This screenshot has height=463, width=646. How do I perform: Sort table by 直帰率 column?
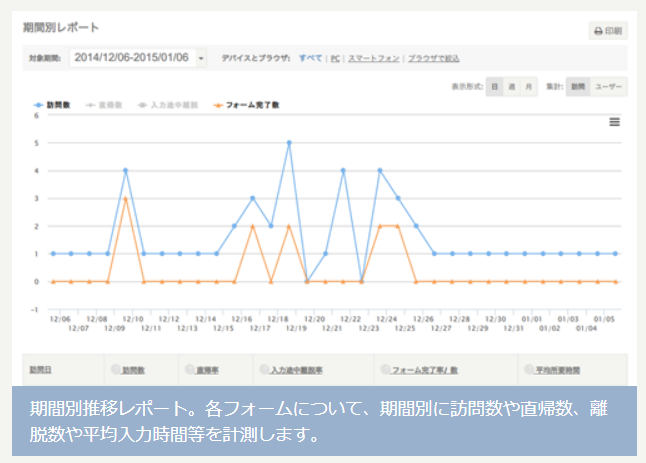[x=207, y=370]
